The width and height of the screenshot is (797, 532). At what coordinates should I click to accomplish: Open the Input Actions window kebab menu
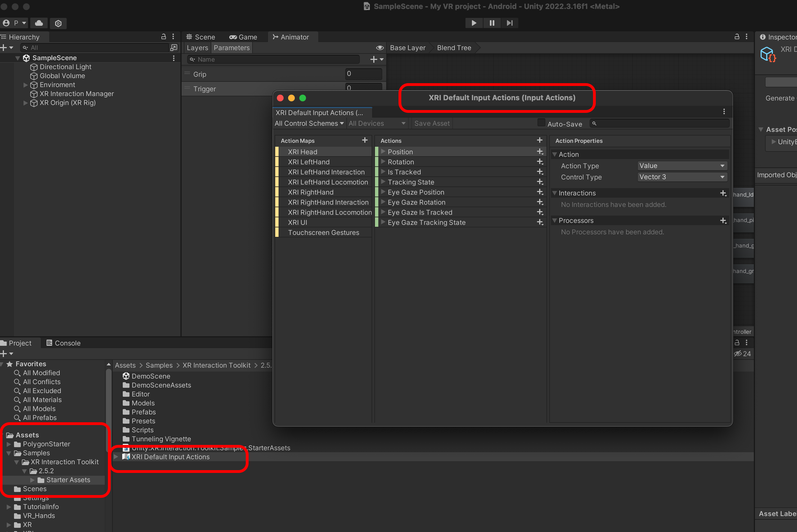(x=724, y=112)
